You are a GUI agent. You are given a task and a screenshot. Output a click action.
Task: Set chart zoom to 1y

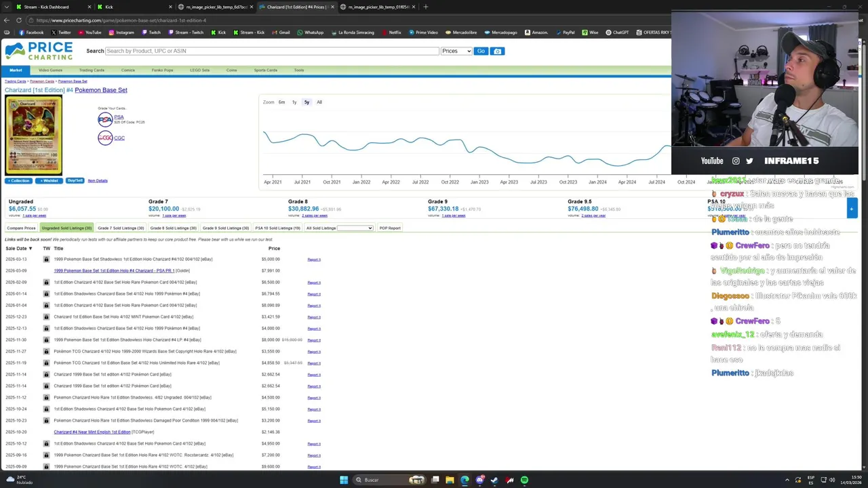pos(294,102)
